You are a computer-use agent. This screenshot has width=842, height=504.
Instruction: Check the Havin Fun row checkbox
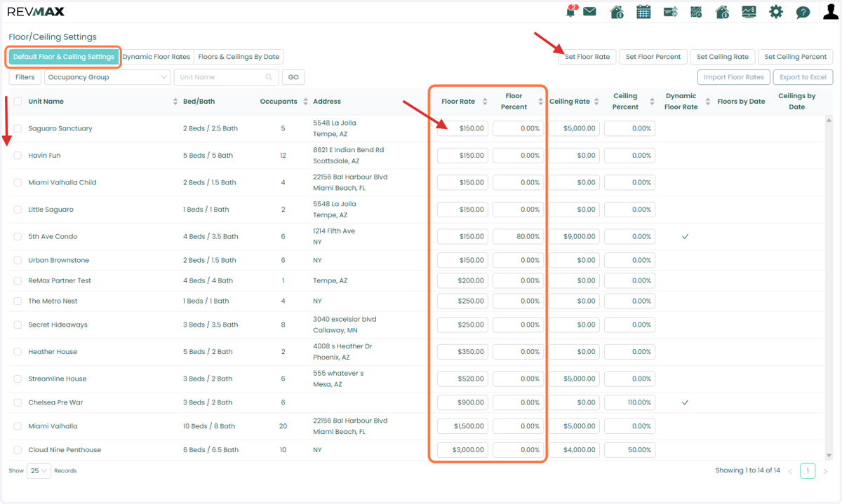pos(18,156)
